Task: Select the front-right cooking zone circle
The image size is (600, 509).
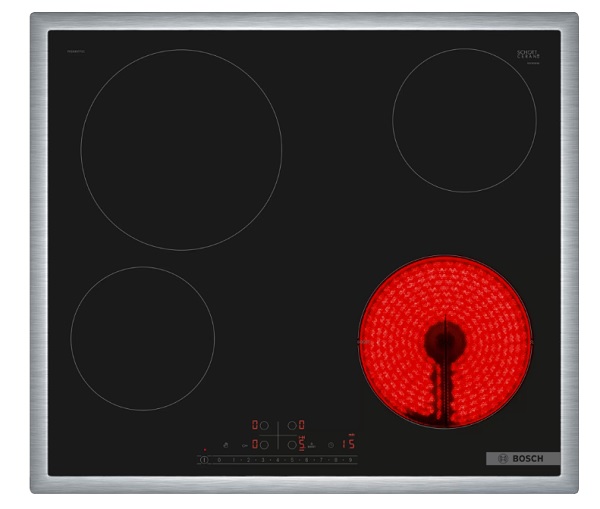Action: 292,445
